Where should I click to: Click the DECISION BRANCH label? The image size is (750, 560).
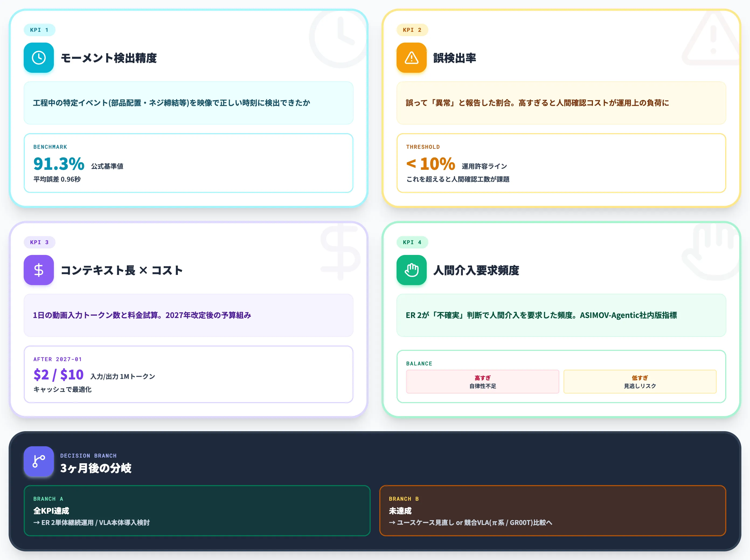(88, 456)
